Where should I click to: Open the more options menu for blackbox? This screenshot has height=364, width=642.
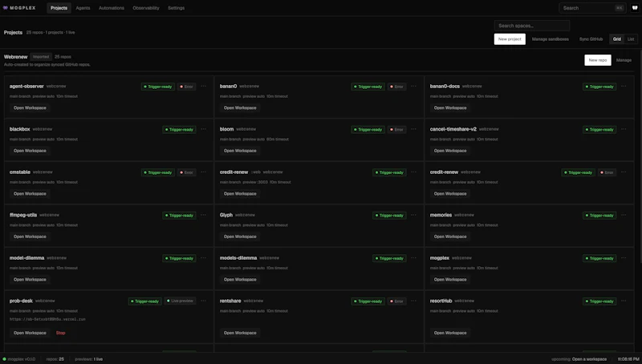click(204, 129)
